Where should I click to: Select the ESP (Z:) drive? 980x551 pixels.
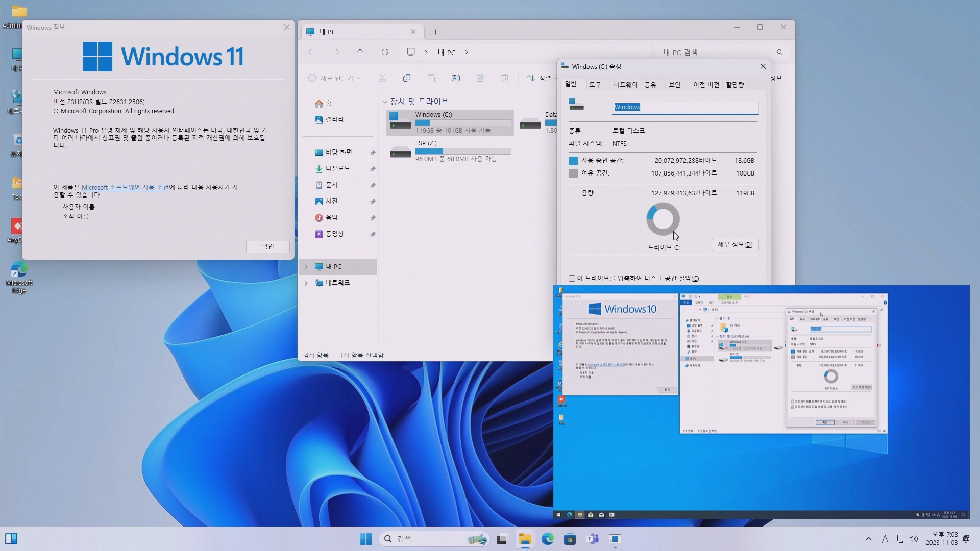[x=450, y=151]
